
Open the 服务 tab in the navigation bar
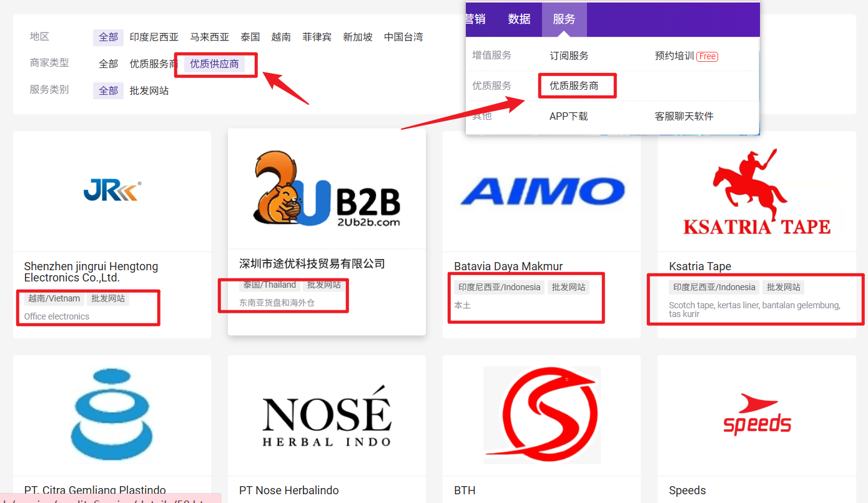[x=564, y=19]
